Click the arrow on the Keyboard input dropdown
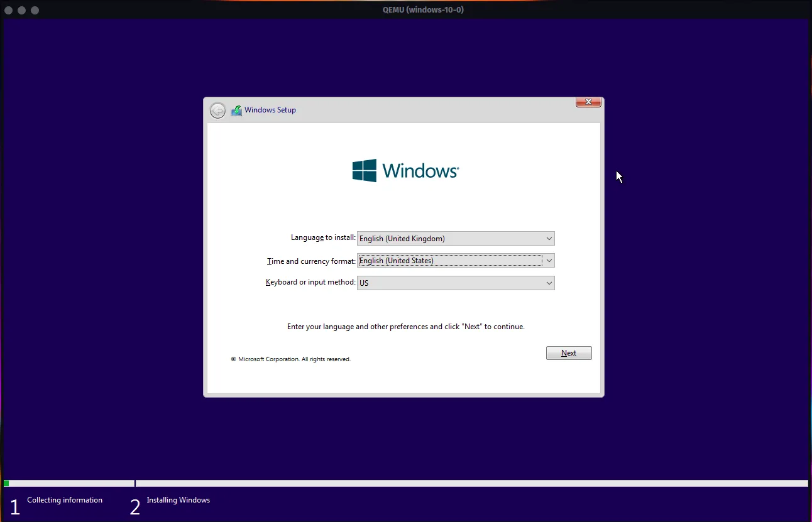 tap(549, 283)
